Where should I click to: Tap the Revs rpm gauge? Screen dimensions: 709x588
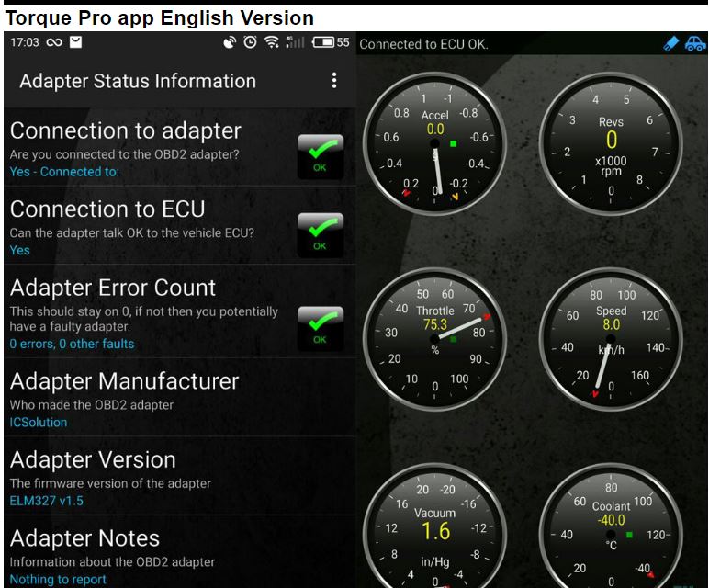[x=611, y=141]
